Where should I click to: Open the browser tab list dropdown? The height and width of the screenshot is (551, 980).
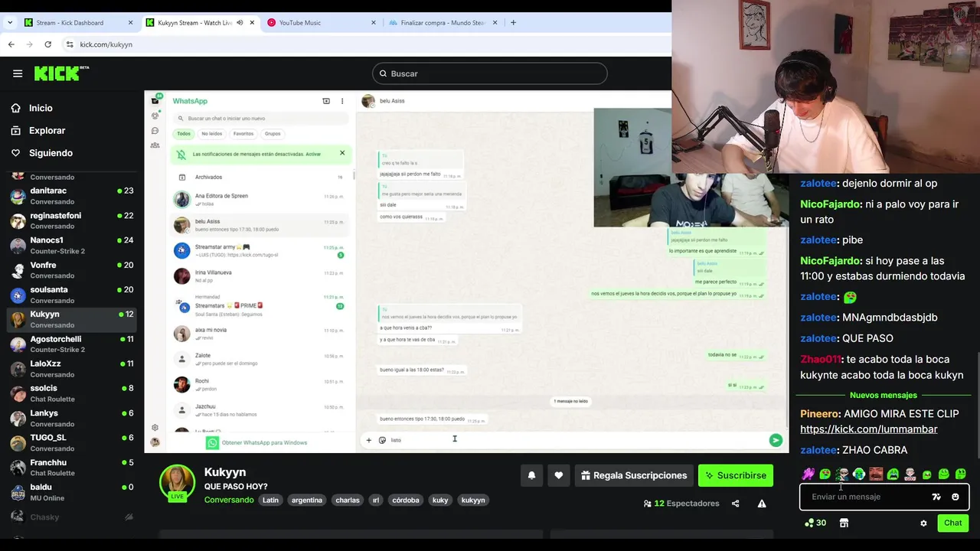pos(10,22)
